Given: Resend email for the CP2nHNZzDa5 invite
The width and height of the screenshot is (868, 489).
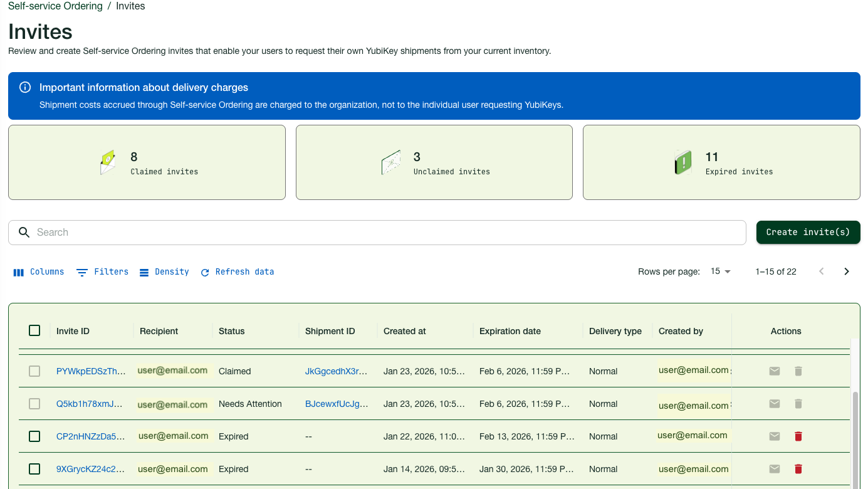Looking at the screenshot, I should click(775, 436).
